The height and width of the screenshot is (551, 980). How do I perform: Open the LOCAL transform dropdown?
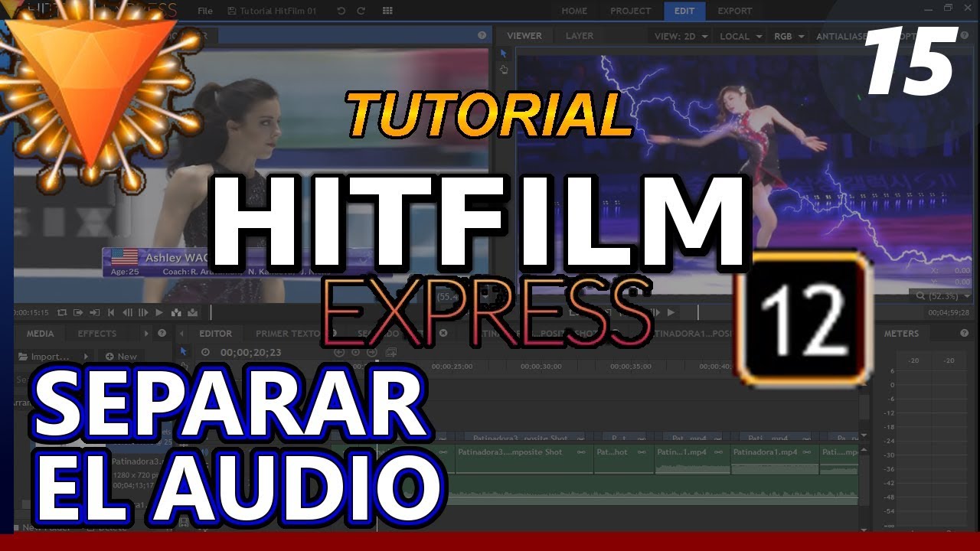coord(741,36)
